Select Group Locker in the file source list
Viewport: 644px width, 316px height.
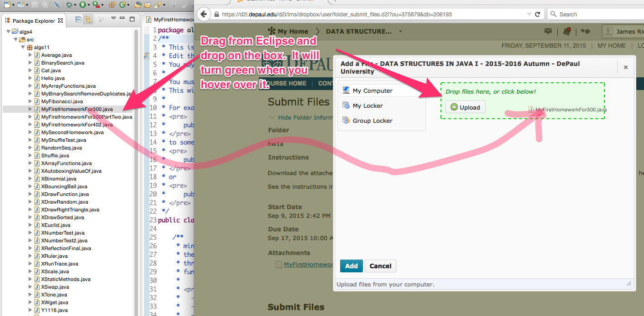pos(372,120)
